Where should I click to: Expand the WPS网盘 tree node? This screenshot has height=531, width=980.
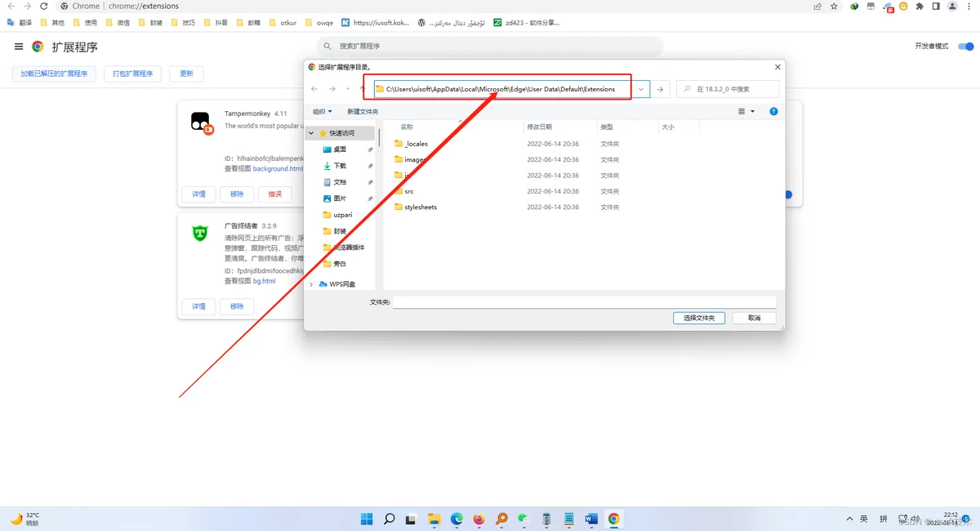pos(311,284)
